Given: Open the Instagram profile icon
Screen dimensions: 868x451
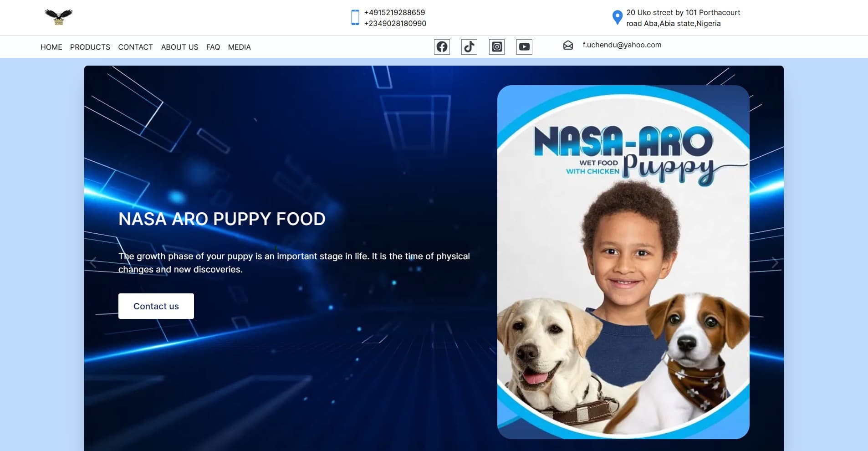Looking at the screenshot, I should pos(497,47).
